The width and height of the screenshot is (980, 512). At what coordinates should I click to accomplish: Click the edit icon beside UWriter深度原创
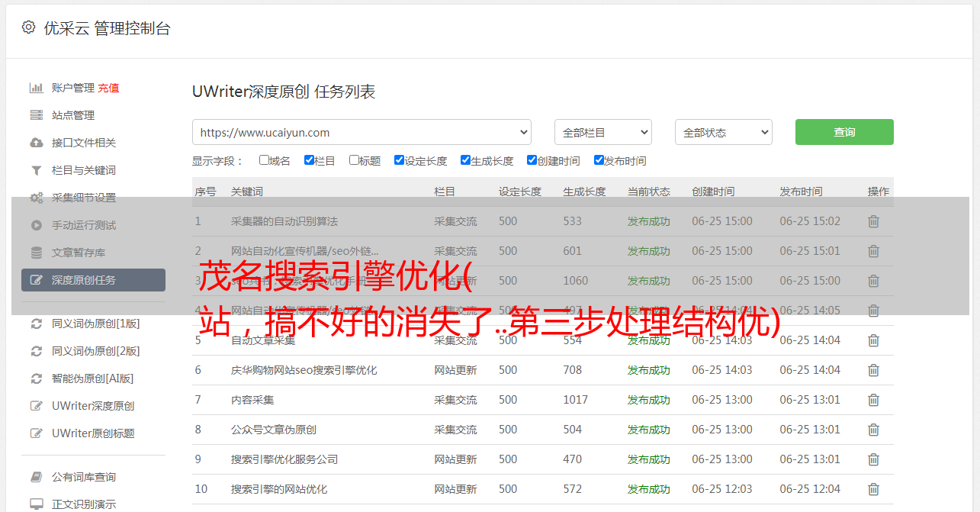(36, 406)
